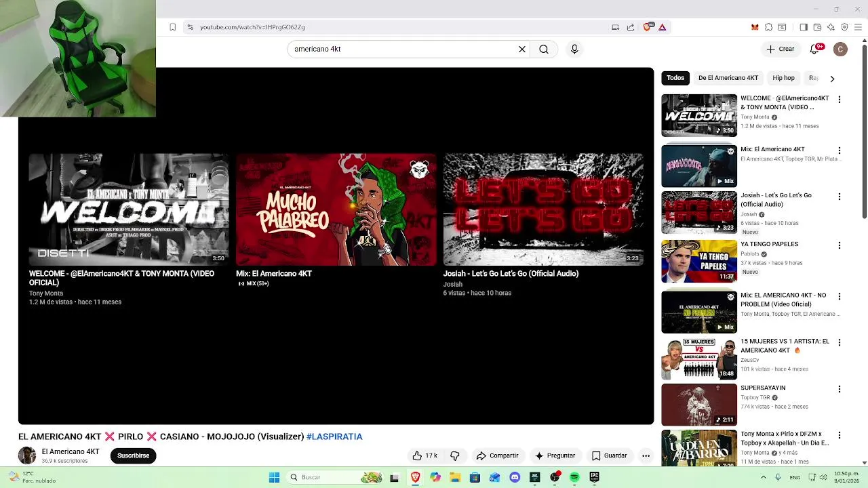This screenshot has height=488, width=868.
Task: Open the MetaMask fox extension
Action: click(x=755, y=27)
